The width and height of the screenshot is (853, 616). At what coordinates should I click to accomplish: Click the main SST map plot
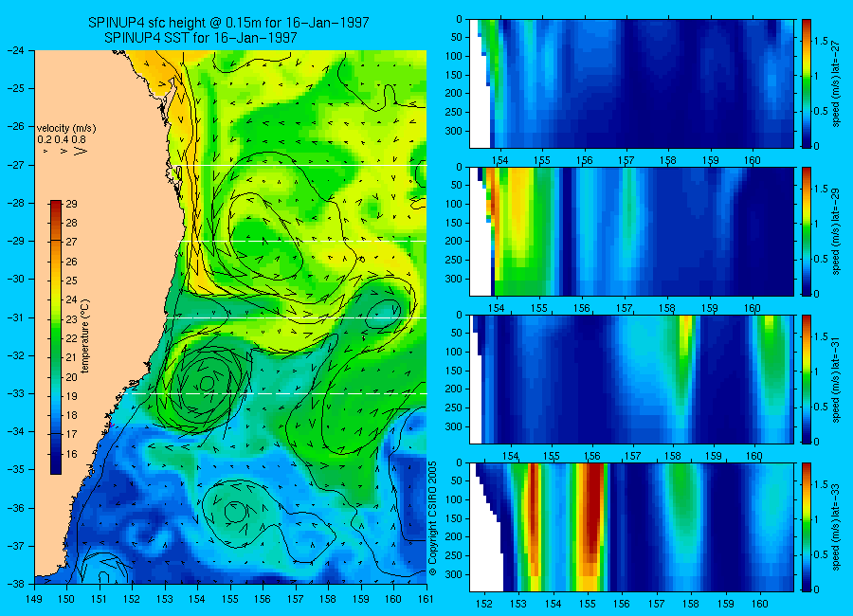point(230,317)
